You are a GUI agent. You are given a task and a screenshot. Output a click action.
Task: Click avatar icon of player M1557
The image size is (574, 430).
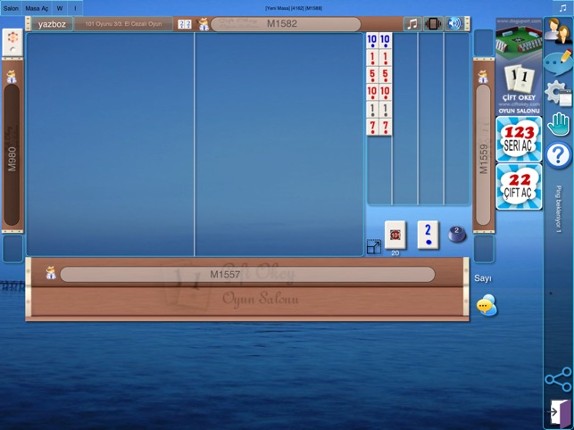[51, 273]
